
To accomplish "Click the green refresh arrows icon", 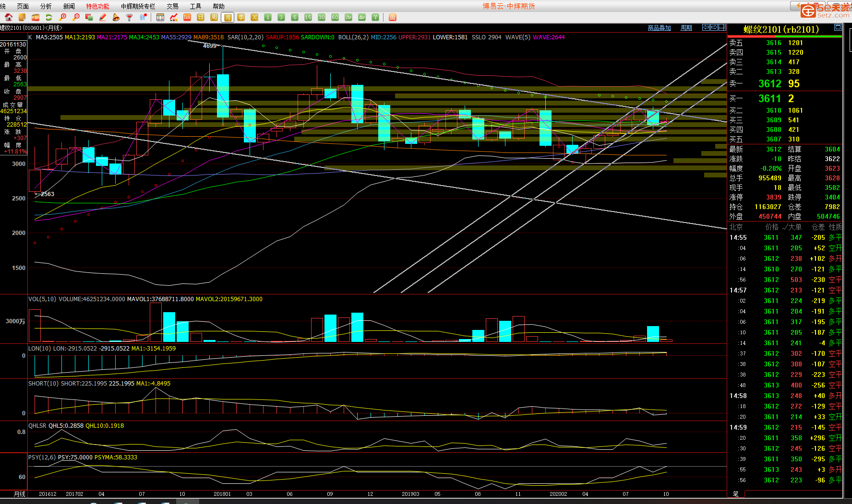I will tap(48, 17).
